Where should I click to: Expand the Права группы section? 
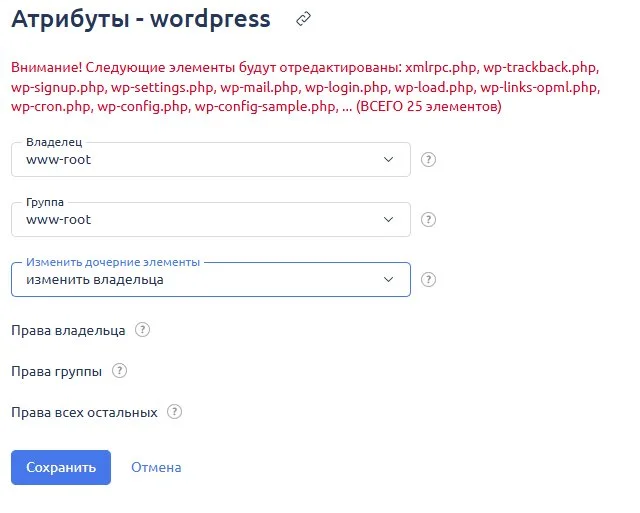tap(56, 371)
